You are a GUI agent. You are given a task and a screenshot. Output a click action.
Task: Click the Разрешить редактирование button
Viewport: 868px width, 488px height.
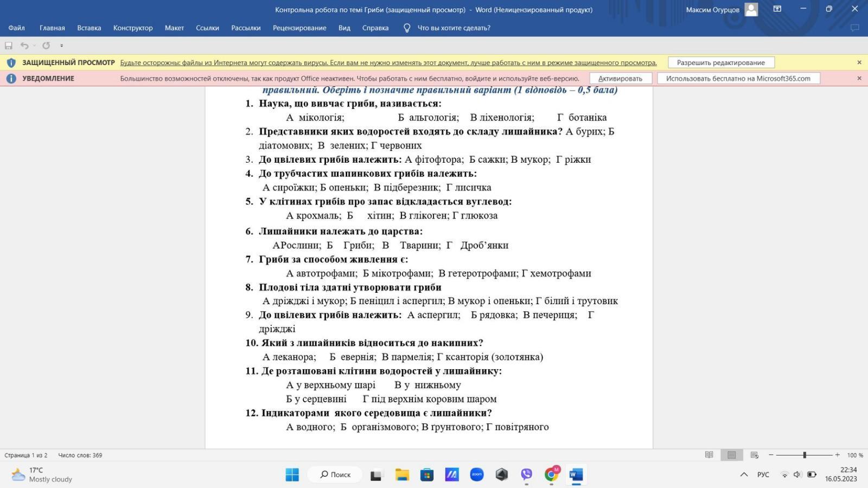(x=721, y=62)
